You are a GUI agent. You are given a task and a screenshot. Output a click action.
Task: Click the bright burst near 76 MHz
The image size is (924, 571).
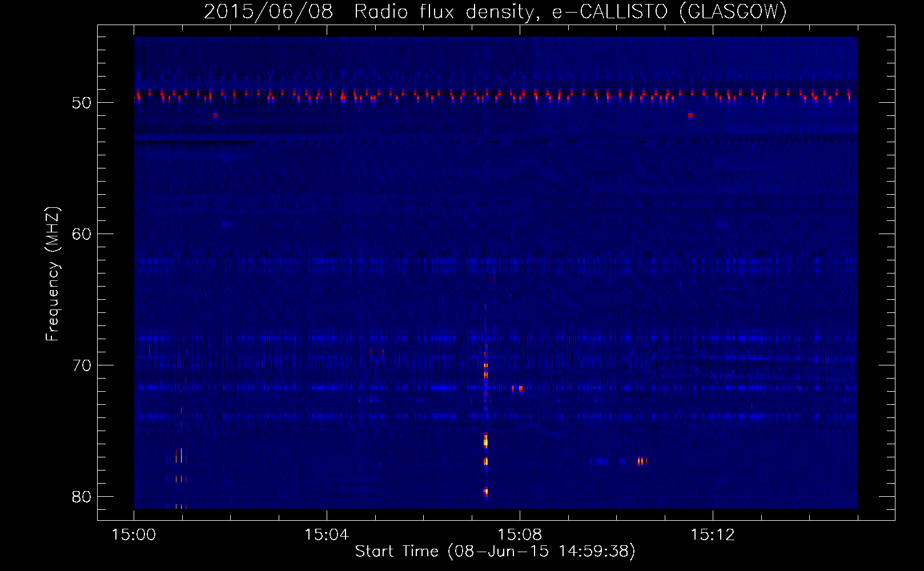click(485, 440)
